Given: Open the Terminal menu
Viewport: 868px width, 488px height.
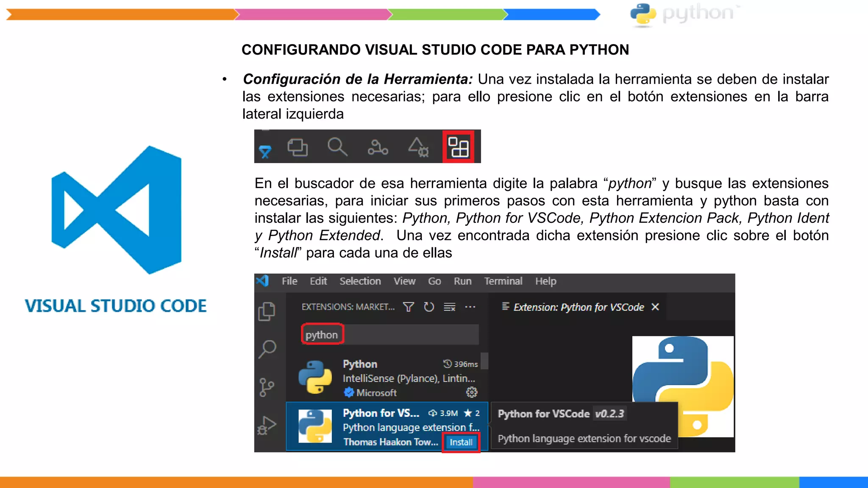Looking at the screenshot, I should 503,281.
